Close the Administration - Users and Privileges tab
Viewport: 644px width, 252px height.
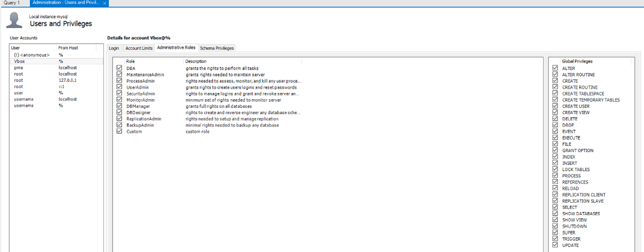[105, 3]
